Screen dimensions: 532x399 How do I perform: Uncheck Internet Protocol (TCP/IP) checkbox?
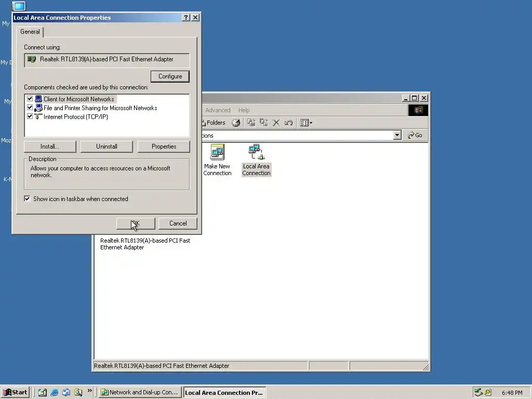pos(30,116)
